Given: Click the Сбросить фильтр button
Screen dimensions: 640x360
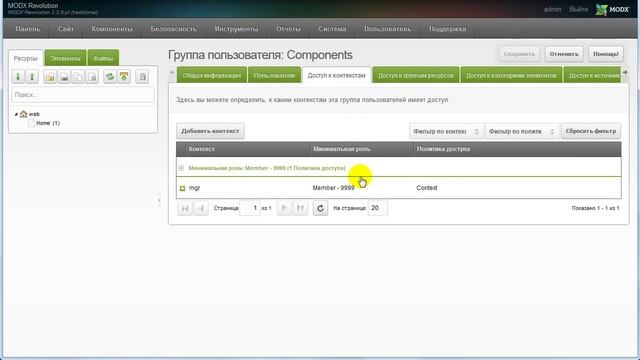Looking at the screenshot, I should click(591, 131).
